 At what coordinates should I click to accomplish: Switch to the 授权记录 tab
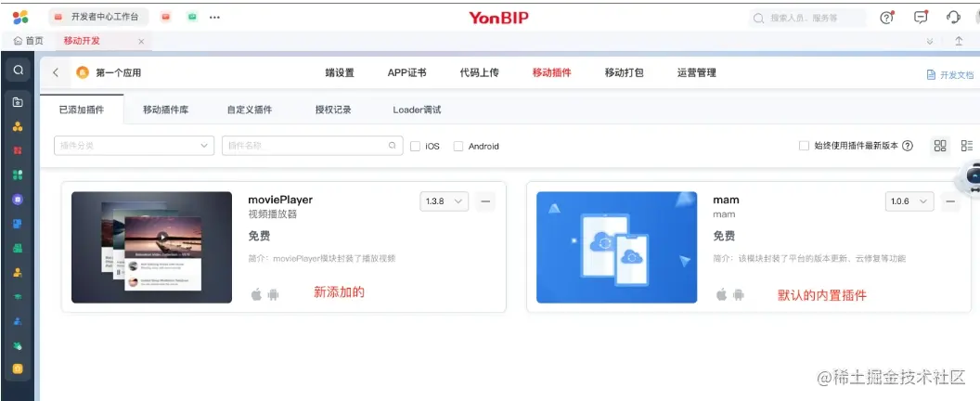[x=333, y=110]
